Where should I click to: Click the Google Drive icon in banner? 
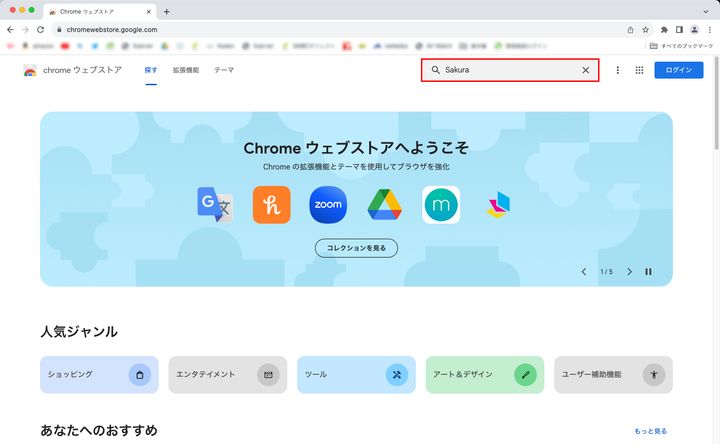(384, 204)
